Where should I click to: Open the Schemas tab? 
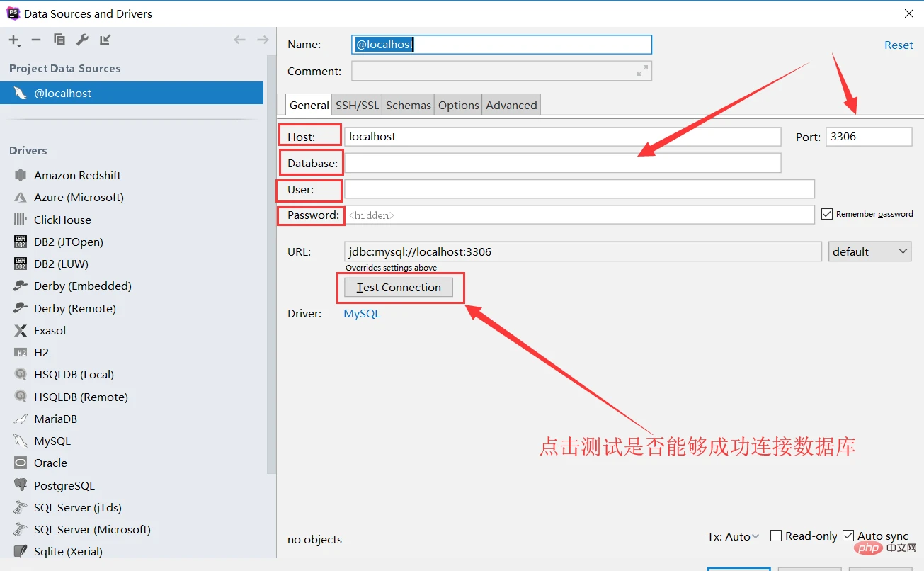[x=408, y=105]
